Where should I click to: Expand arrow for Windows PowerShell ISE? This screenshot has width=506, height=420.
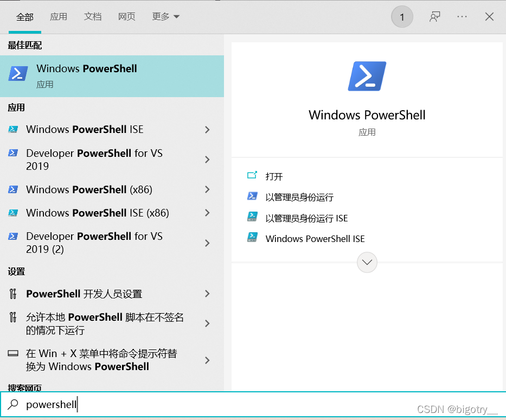pos(207,130)
